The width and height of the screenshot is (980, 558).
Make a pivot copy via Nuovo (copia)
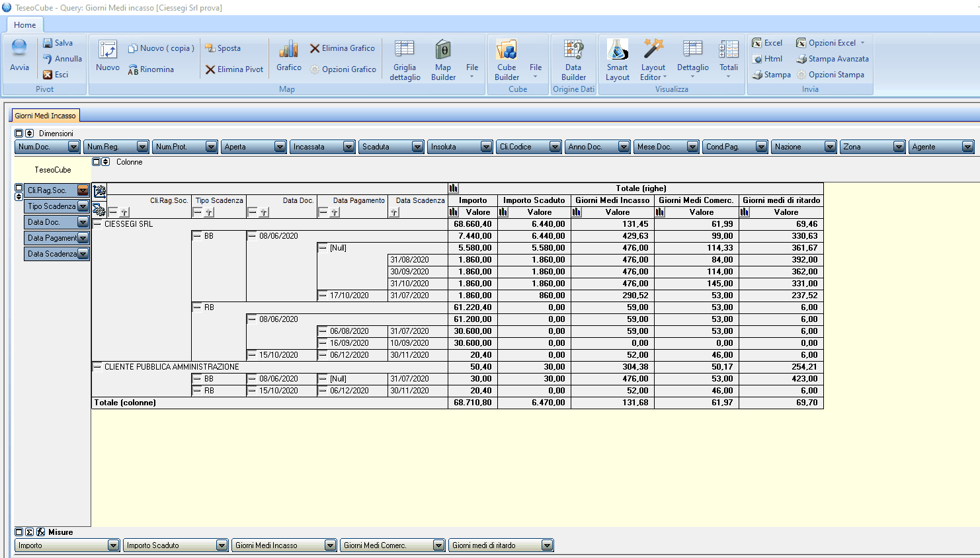tap(161, 48)
